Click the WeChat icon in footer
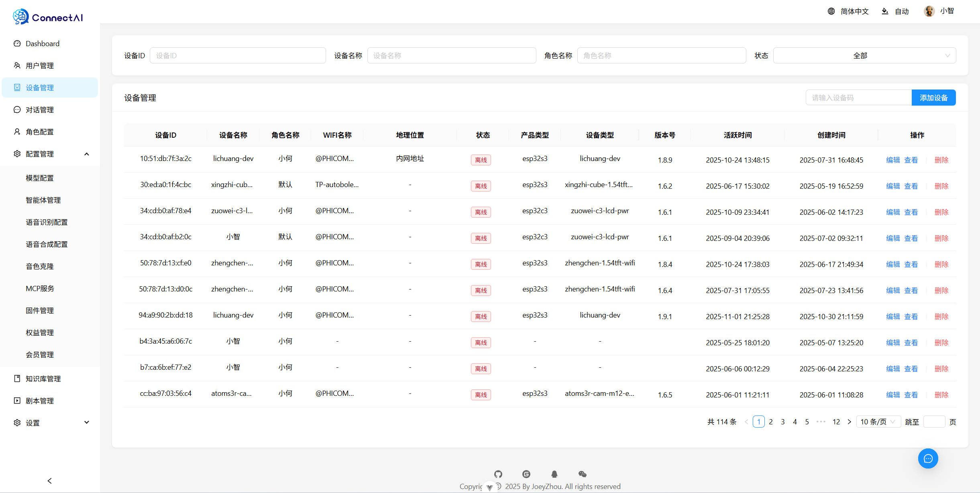Image resolution: width=980 pixels, height=493 pixels. 583,474
